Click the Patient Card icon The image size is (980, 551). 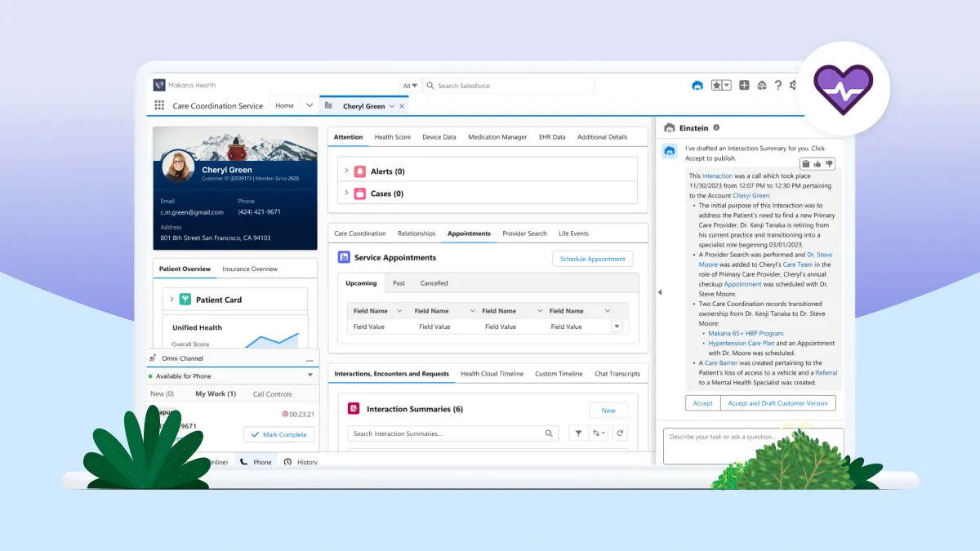pyautogui.click(x=185, y=300)
